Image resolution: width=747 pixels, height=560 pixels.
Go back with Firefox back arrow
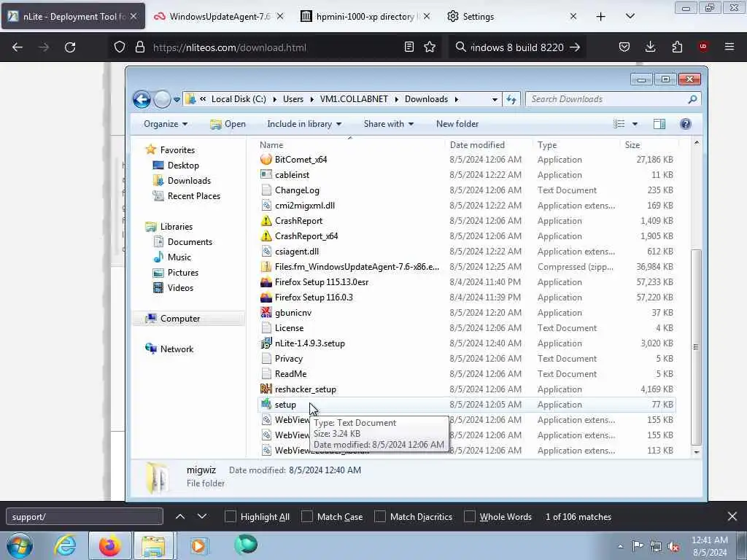point(18,47)
